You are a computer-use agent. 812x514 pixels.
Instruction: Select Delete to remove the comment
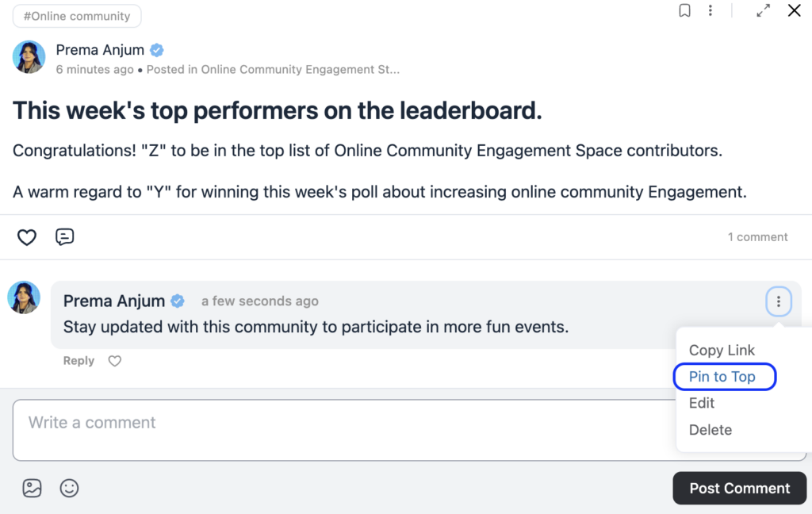point(710,429)
